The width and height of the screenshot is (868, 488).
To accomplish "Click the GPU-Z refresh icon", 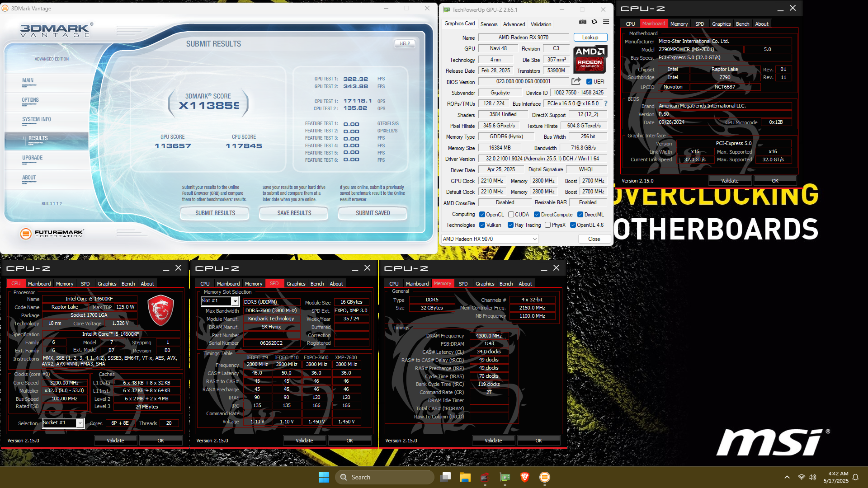I will tap(594, 22).
